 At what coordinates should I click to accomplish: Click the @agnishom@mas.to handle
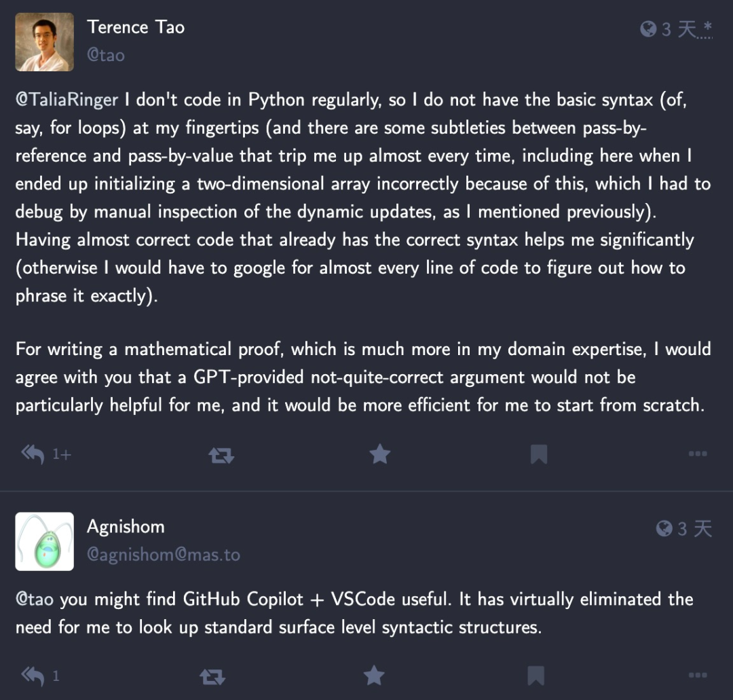pyautogui.click(x=164, y=555)
